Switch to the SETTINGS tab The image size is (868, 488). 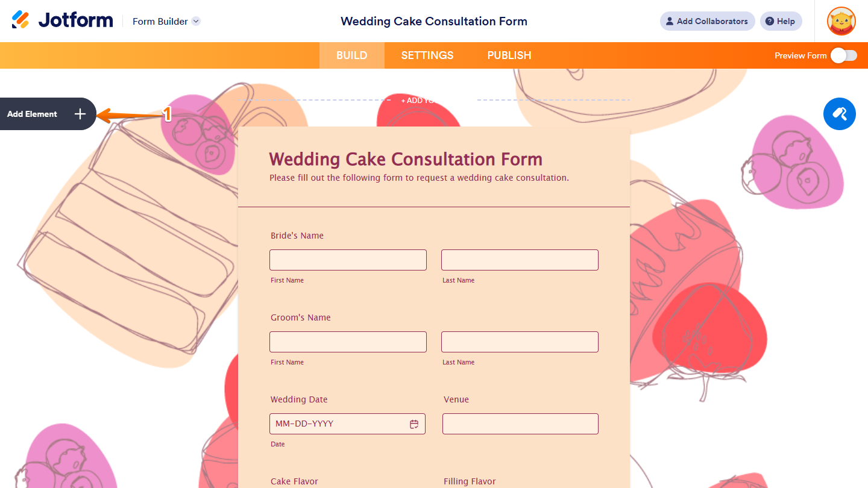pyautogui.click(x=427, y=55)
